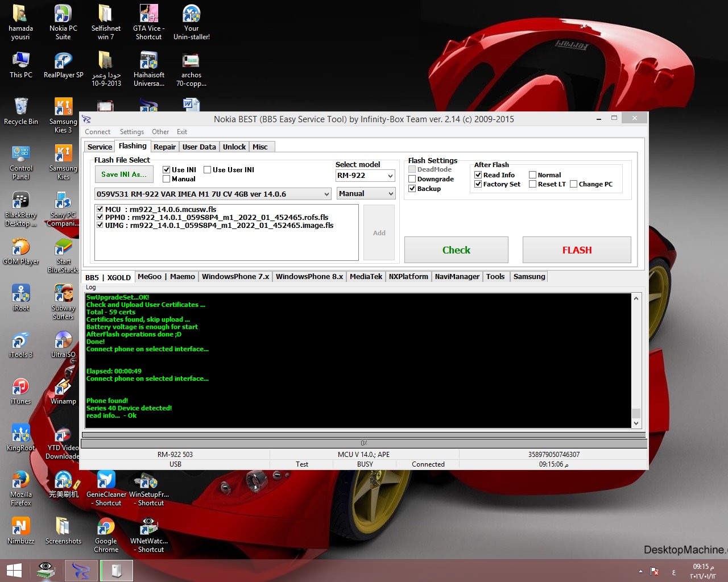This screenshot has height=582, width=728.
Task: Click the green Check button
Action: (456, 250)
